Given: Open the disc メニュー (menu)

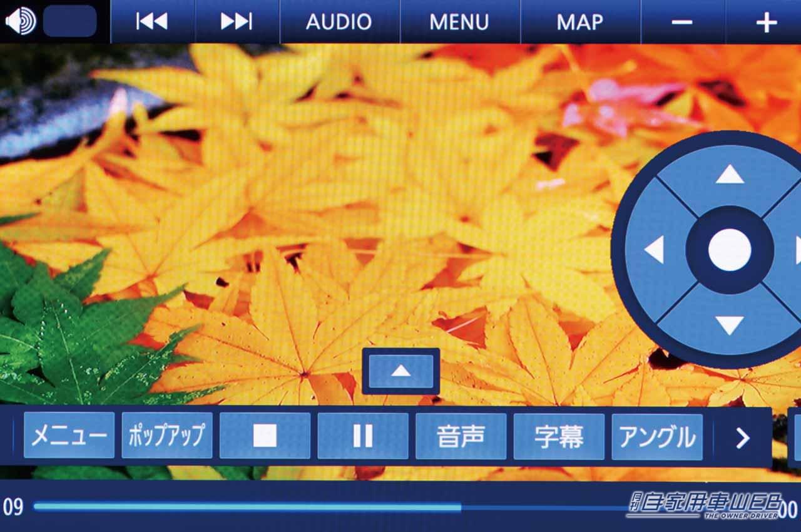Looking at the screenshot, I should (x=69, y=436).
